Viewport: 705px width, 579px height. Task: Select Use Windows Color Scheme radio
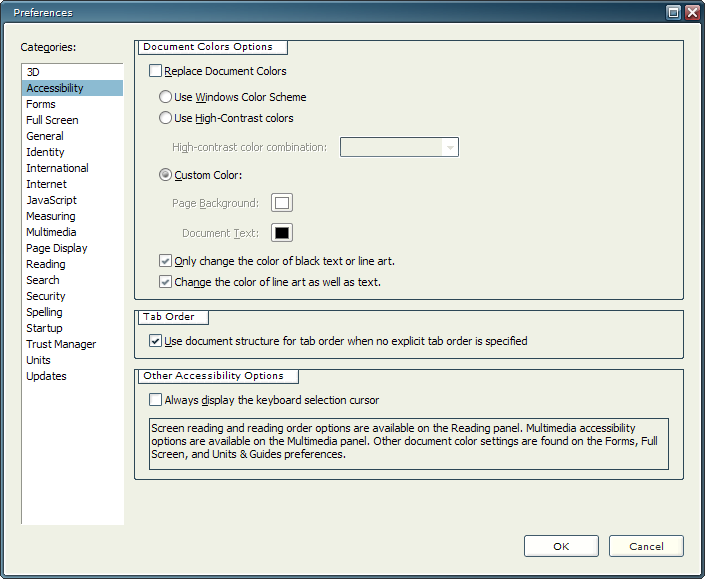pos(165,97)
